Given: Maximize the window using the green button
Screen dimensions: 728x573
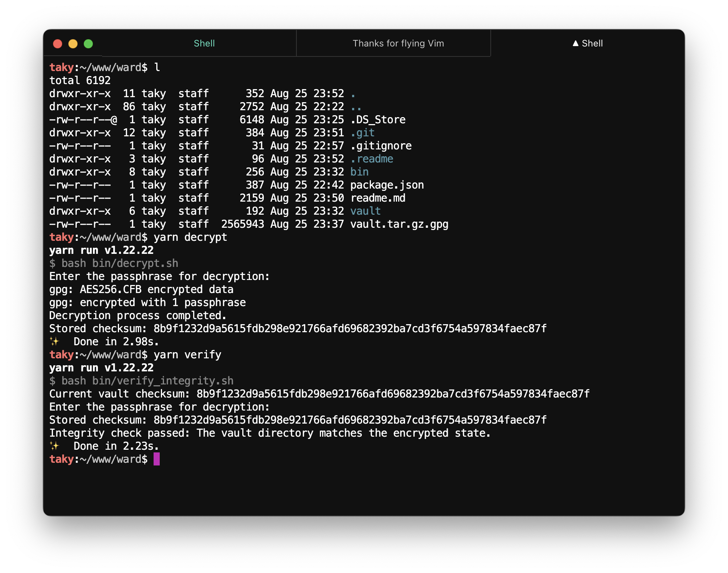Looking at the screenshot, I should click(x=88, y=44).
